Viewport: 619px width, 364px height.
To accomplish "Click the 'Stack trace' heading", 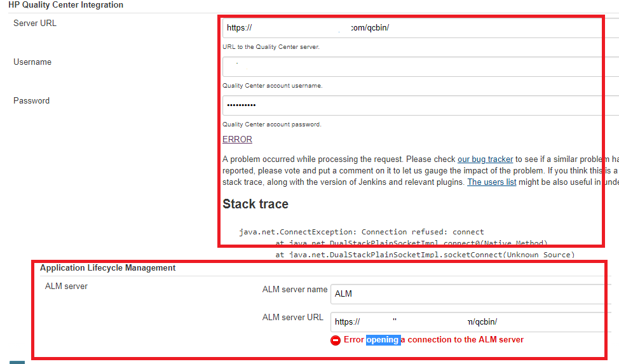I will click(x=255, y=204).
